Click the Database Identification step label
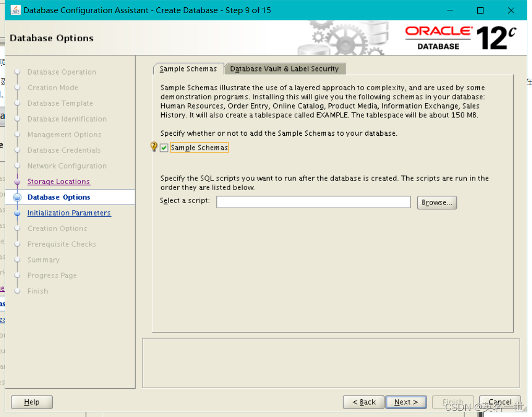Image resolution: width=532 pixels, height=417 pixels. (x=67, y=119)
